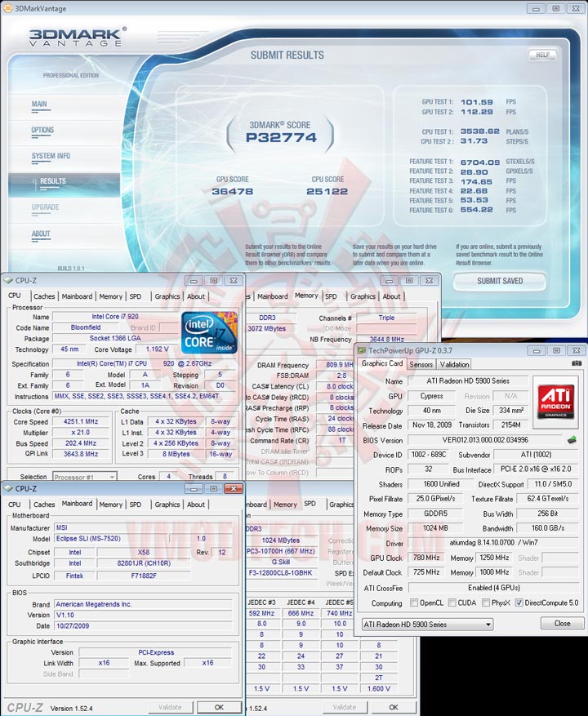Click the ATI CrossFire Enabled (4 GPUs) field
The image size is (588, 716).
[x=494, y=588]
